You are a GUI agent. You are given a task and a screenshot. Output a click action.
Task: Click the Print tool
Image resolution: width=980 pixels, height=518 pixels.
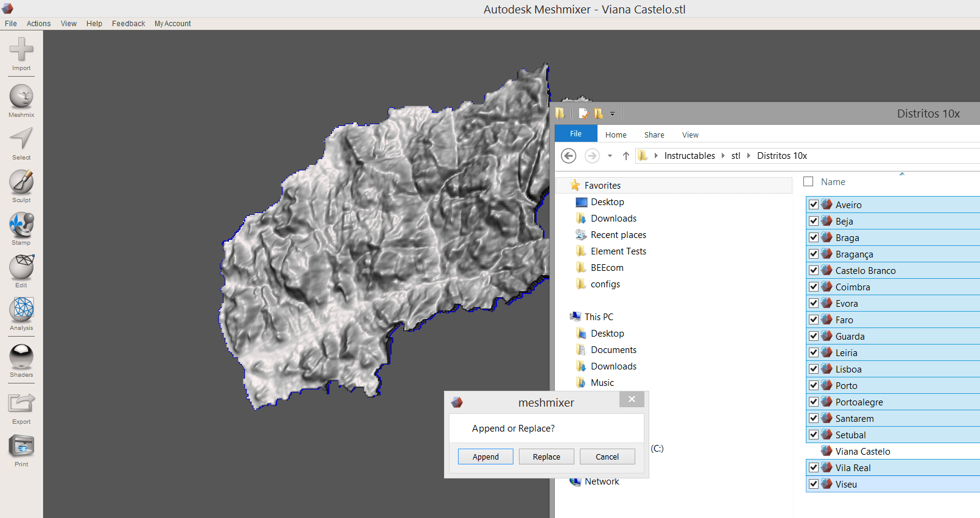click(21, 450)
